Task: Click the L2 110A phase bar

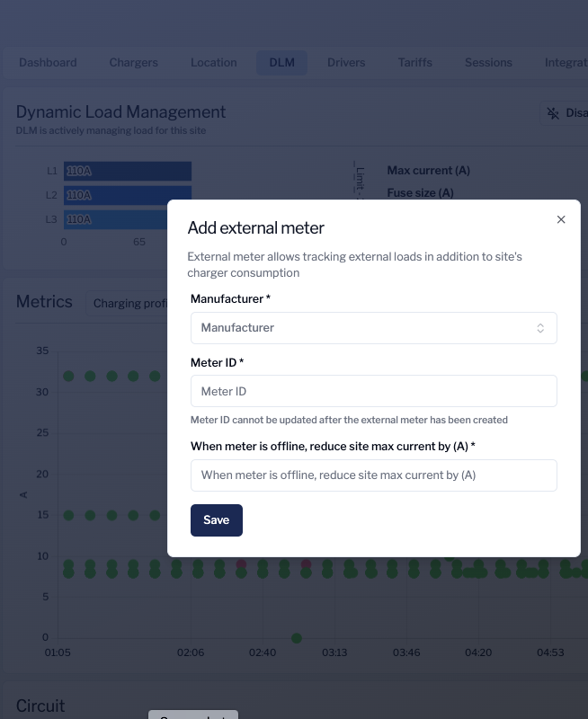Action: tap(127, 195)
